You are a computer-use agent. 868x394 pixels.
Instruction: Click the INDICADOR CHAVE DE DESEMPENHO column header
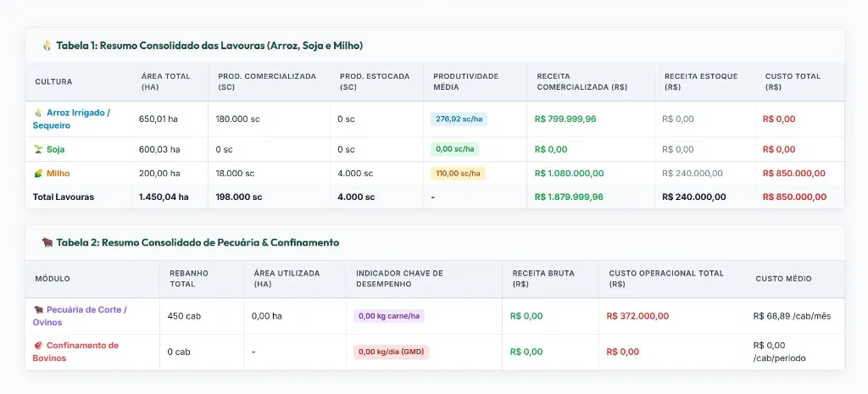400,279
